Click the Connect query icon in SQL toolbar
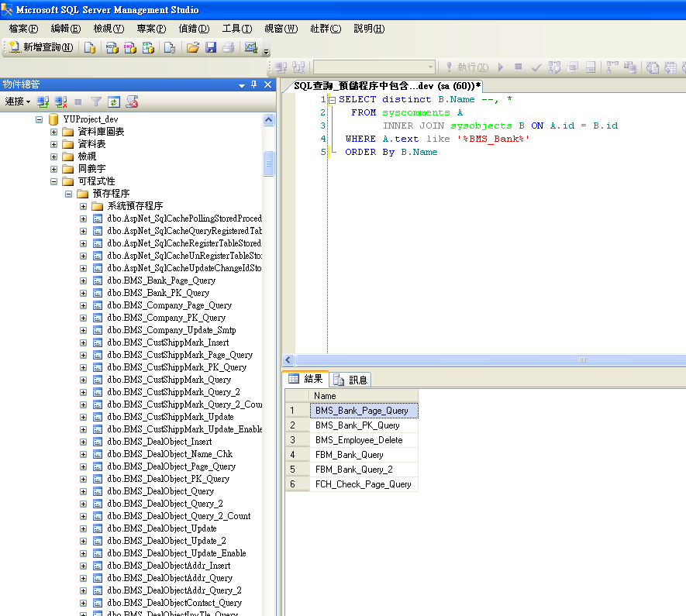This screenshot has height=616, width=686. tap(281, 67)
